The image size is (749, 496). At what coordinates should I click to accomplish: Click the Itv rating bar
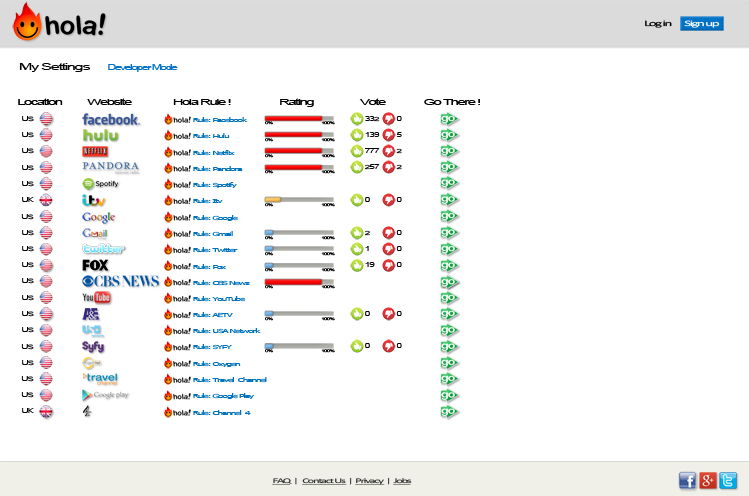pos(300,200)
